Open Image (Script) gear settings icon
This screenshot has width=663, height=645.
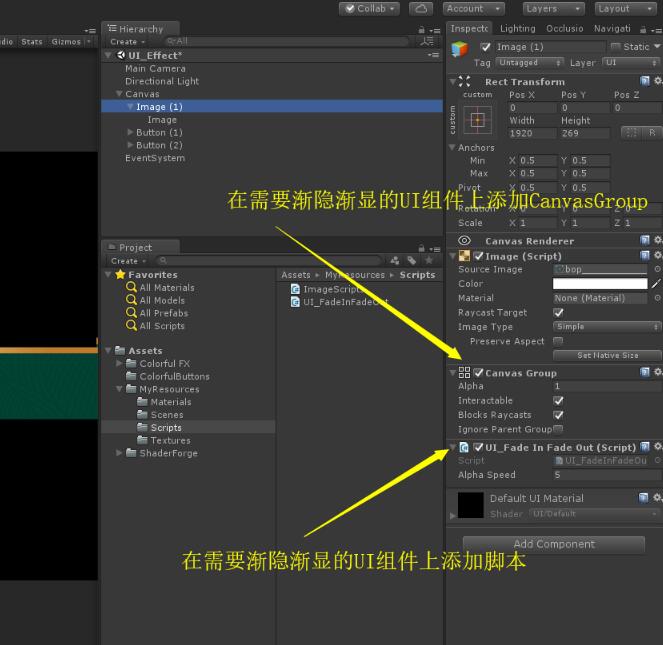click(658, 255)
